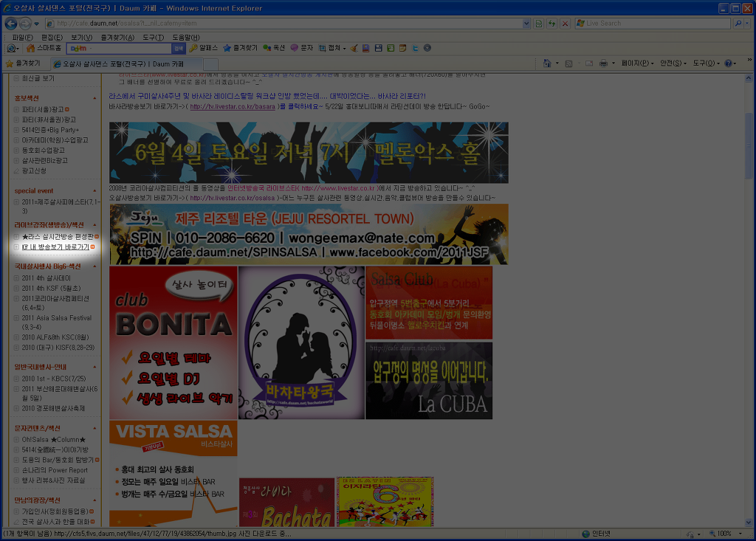Image resolution: width=756 pixels, height=541 pixels.
Task: Click inside the Live Search input box
Action: coord(653,23)
